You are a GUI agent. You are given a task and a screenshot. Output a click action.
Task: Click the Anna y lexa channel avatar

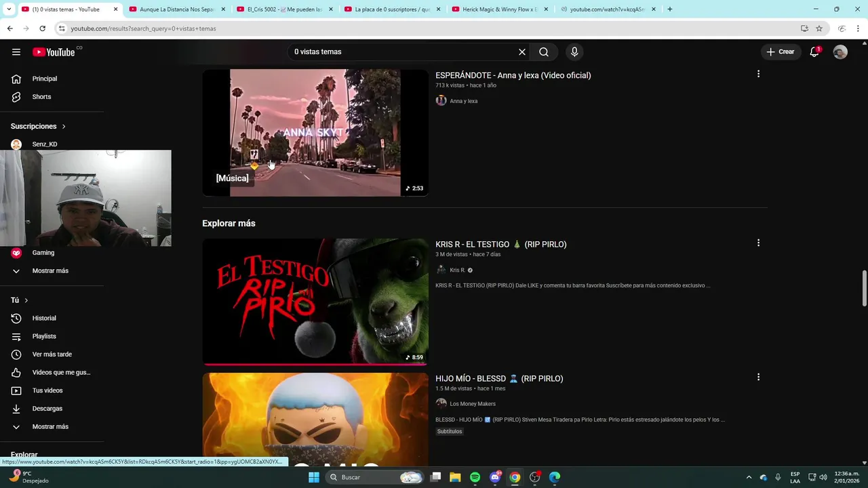(441, 100)
